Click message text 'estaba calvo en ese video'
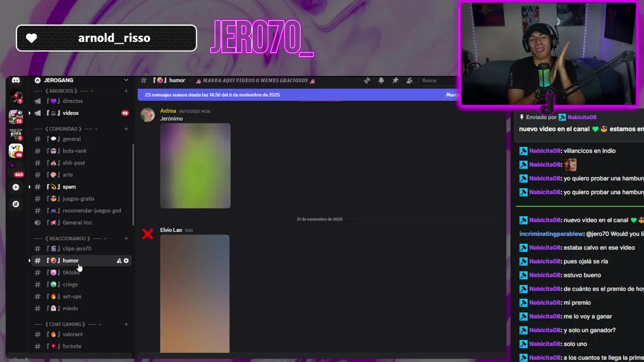The width and height of the screenshot is (644, 362). (x=599, y=248)
